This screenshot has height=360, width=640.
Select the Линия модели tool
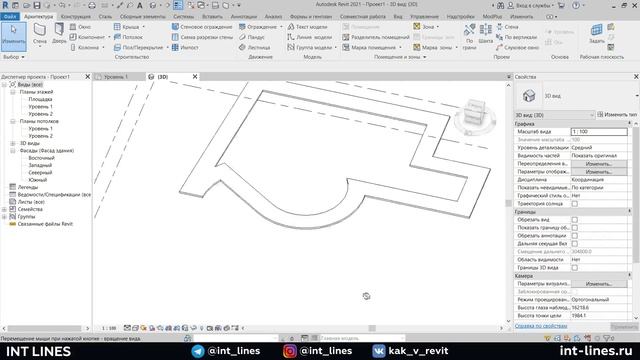coord(309,37)
